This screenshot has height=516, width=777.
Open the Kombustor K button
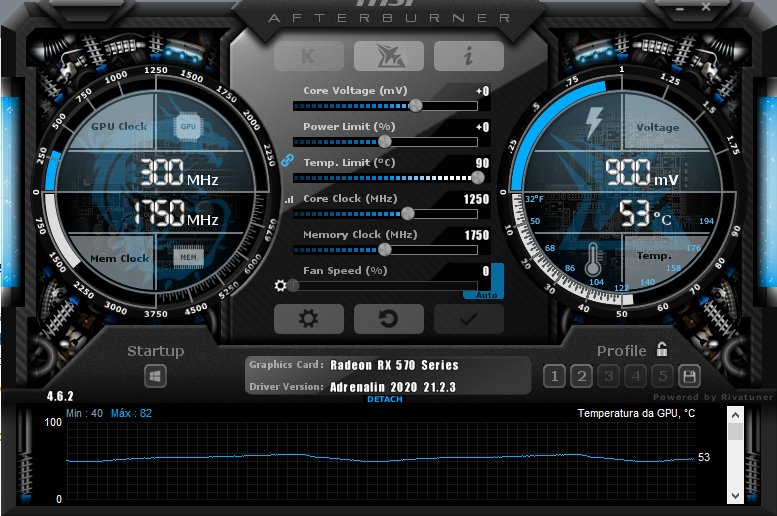(x=309, y=56)
